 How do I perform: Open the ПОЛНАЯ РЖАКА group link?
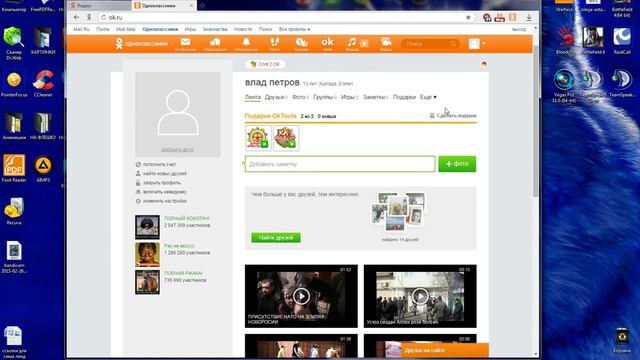(183, 273)
